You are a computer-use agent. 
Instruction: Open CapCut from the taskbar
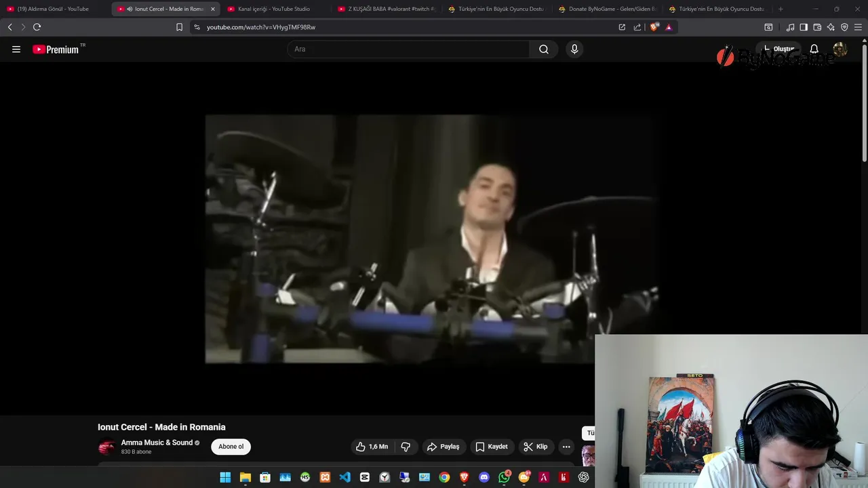pos(365,477)
